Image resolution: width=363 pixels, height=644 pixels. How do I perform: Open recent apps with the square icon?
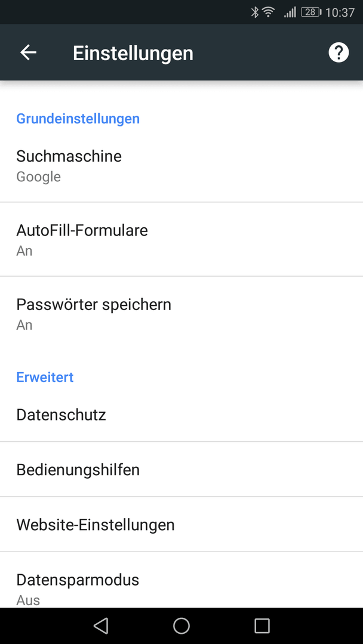click(262, 626)
